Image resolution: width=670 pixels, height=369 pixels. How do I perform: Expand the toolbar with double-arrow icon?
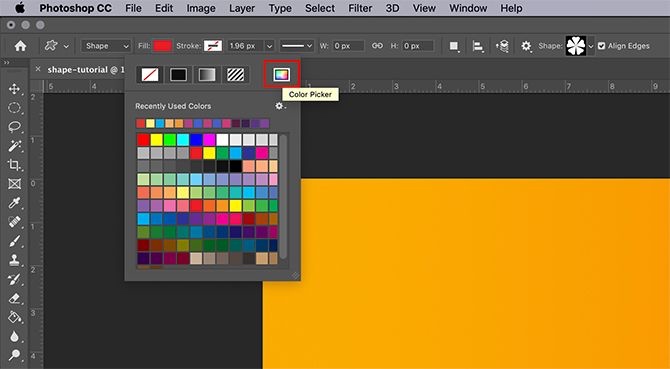pos(6,62)
